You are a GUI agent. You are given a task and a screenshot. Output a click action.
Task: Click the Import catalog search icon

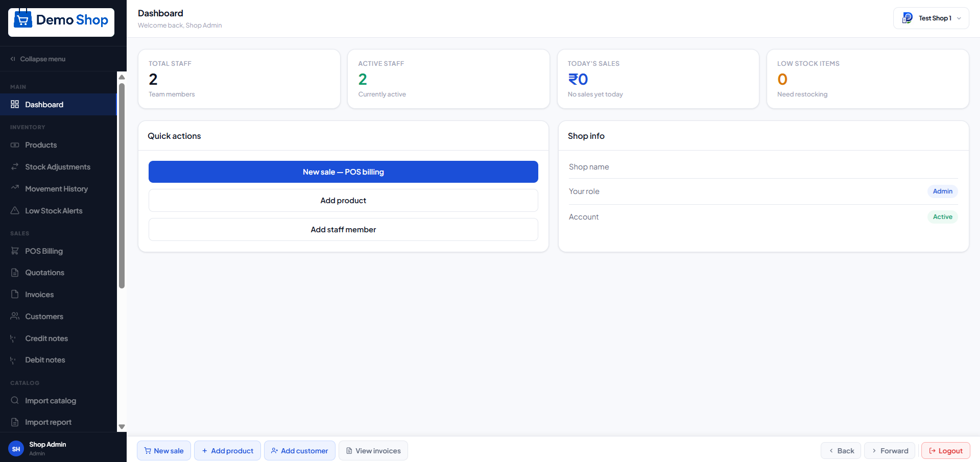15,400
